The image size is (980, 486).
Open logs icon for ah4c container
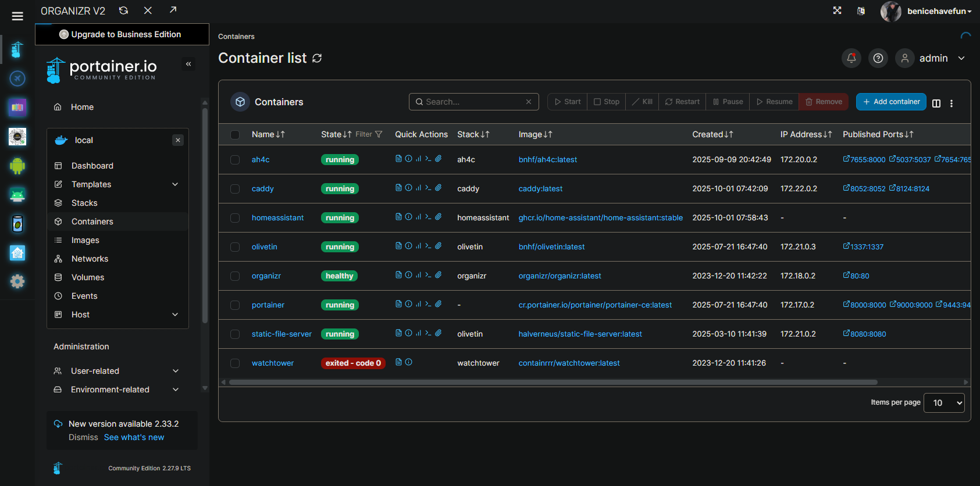[x=398, y=159]
